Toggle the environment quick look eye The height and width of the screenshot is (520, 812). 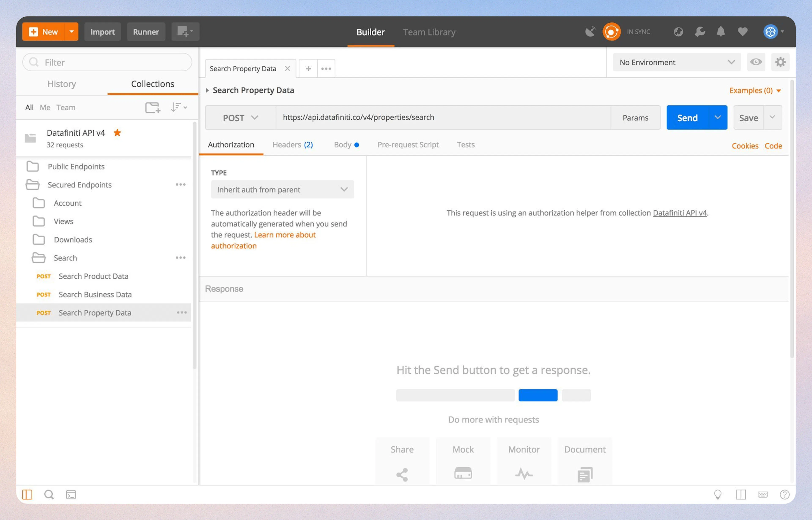[x=756, y=62]
